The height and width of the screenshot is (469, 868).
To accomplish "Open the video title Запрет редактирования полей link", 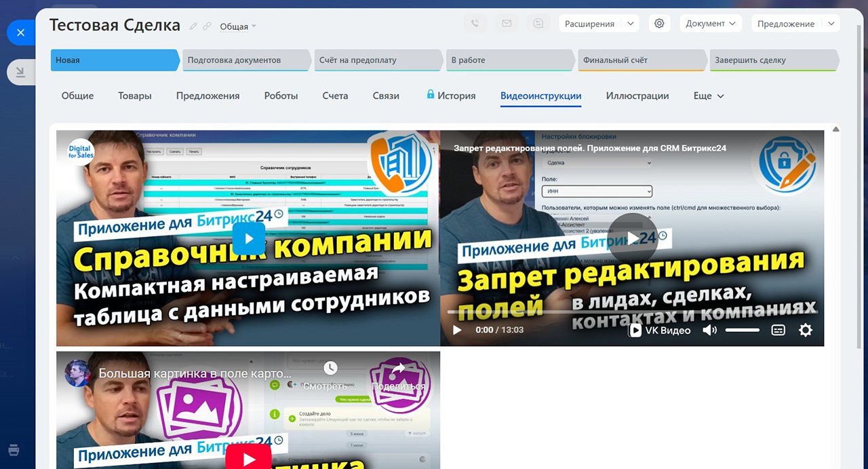I will tap(590, 147).
